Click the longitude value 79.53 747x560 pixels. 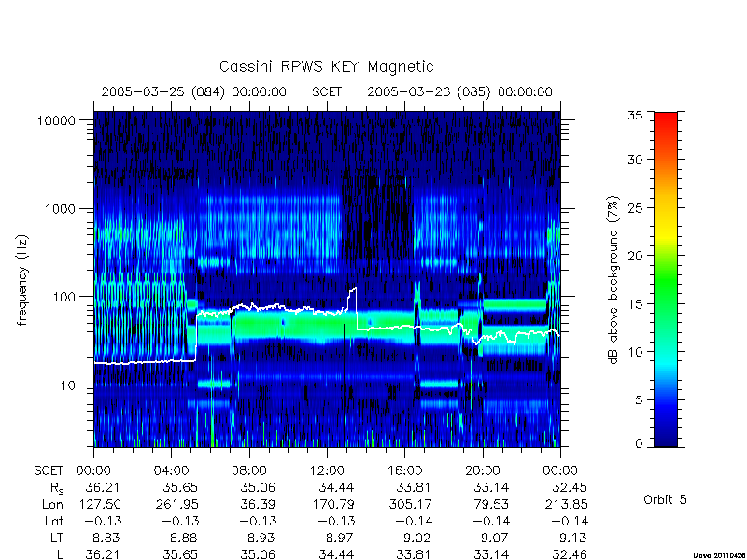coord(493,504)
